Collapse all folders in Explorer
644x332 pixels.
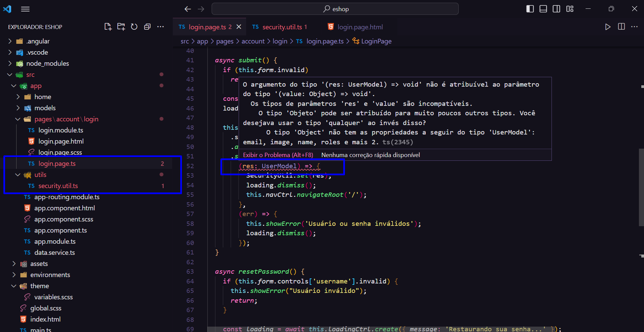147,27
